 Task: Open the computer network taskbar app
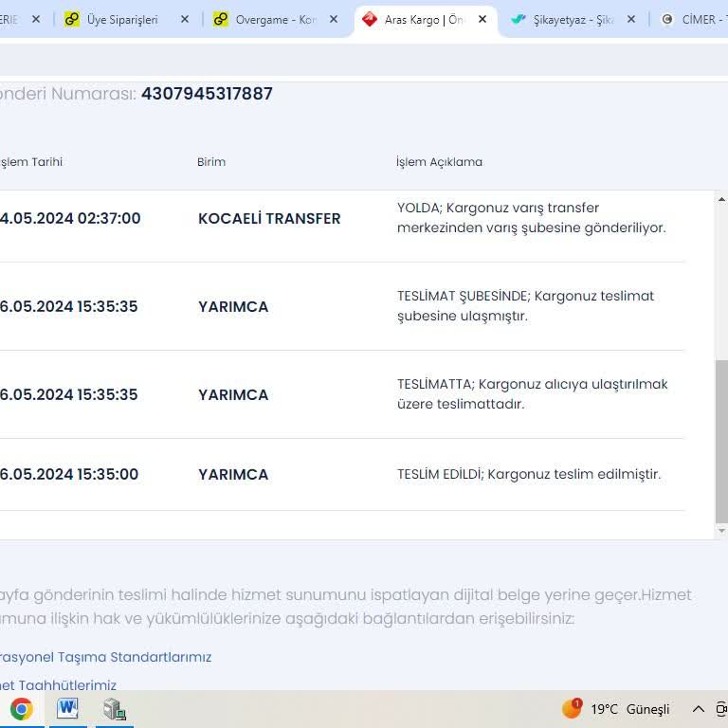click(x=114, y=709)
